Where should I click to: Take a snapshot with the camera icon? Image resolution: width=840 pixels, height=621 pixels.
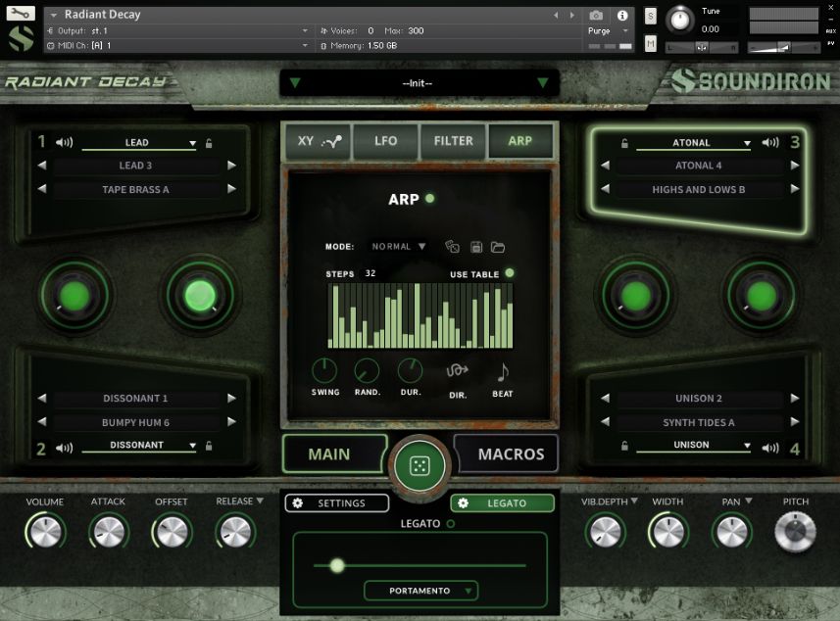(596, 15)
